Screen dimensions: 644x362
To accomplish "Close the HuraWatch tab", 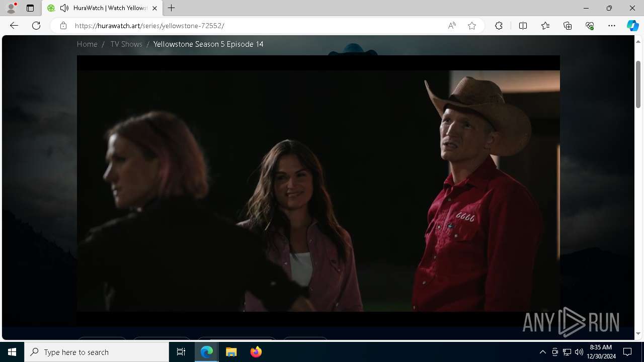I will point(154,8).
